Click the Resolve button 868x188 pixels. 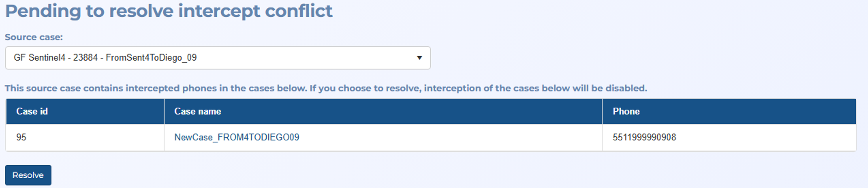pos(28,175)
